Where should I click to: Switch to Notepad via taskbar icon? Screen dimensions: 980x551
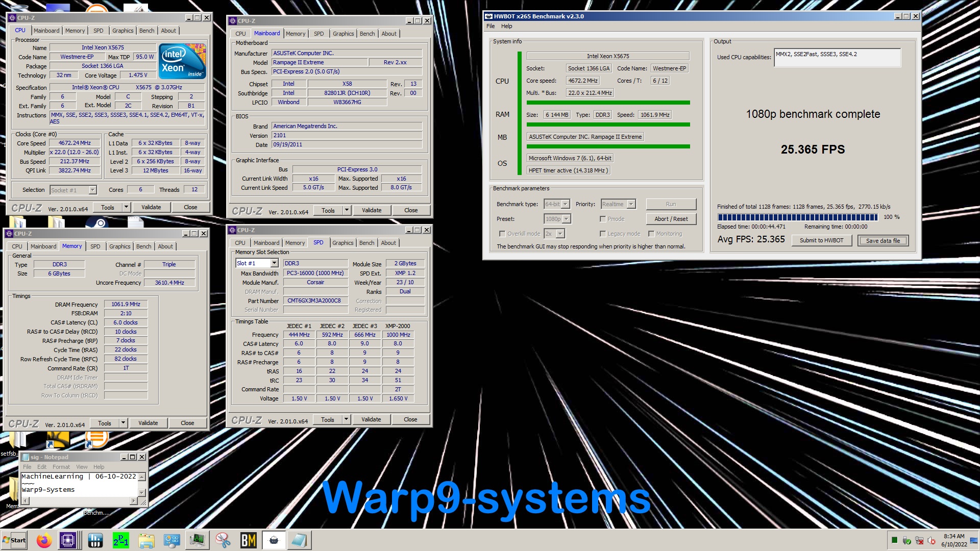[299, 540]
